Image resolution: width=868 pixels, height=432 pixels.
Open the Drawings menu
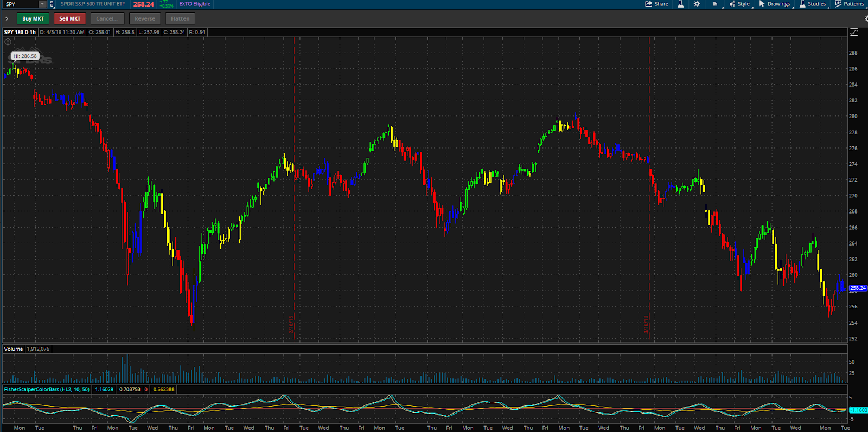[x=775, y=4]
